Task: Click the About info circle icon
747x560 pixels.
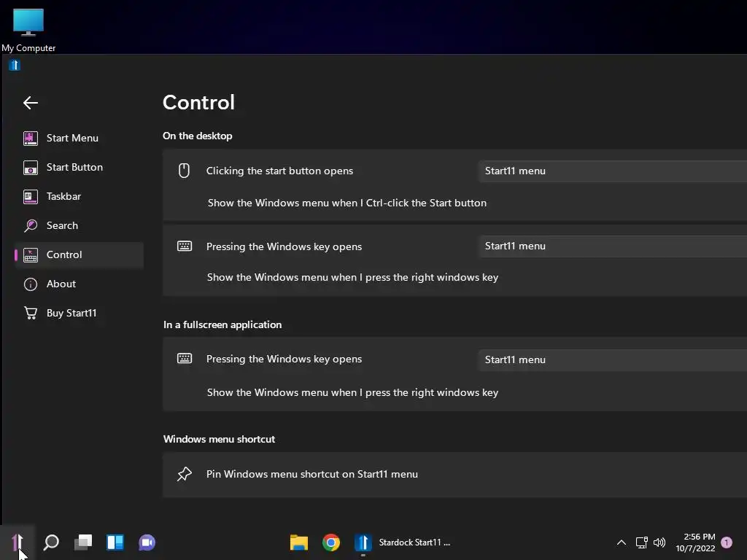Action: tap(31, 284)
